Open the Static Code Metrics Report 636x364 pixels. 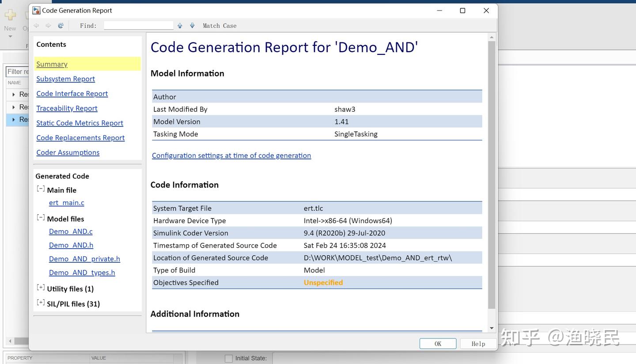[79, 123]
